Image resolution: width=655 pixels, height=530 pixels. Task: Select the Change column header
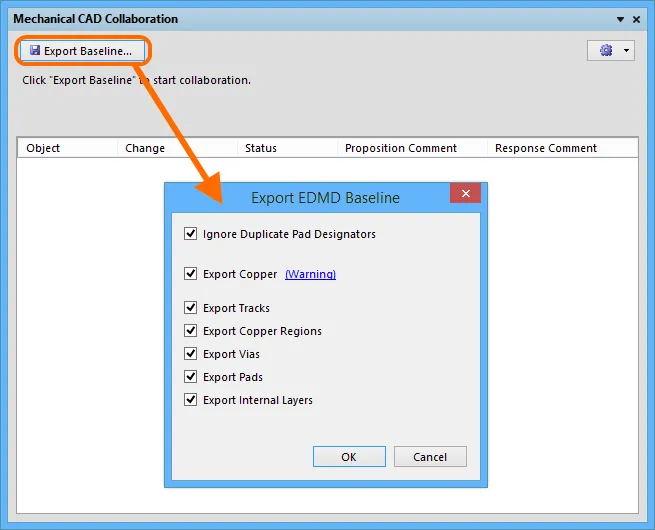[x=178, y=148]
